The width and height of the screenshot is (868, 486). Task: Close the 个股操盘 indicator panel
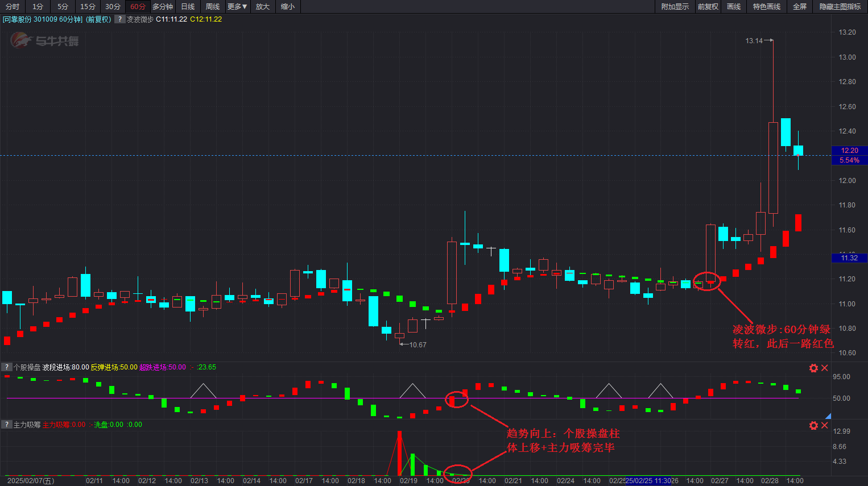pos(825,368)
